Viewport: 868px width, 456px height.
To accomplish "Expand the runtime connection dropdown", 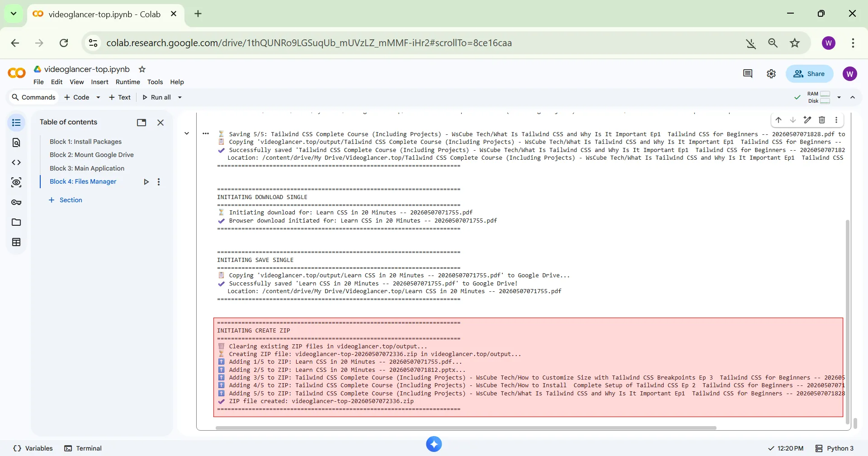I will (x=839, y=97).
